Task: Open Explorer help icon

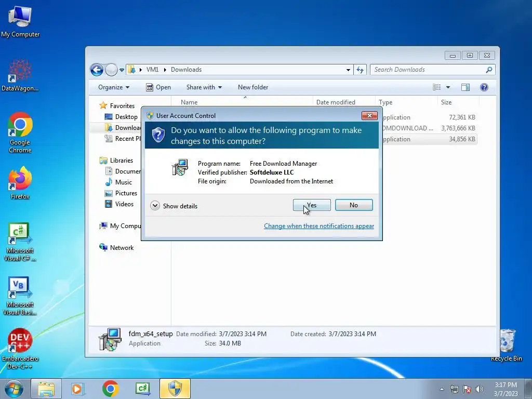Action: coord(484,87)
